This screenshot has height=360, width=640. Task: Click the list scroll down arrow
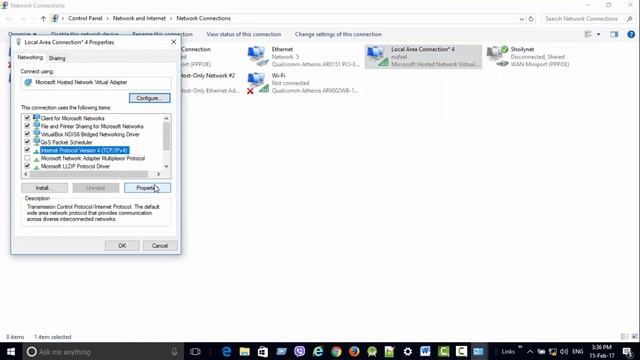coord(166,166)
